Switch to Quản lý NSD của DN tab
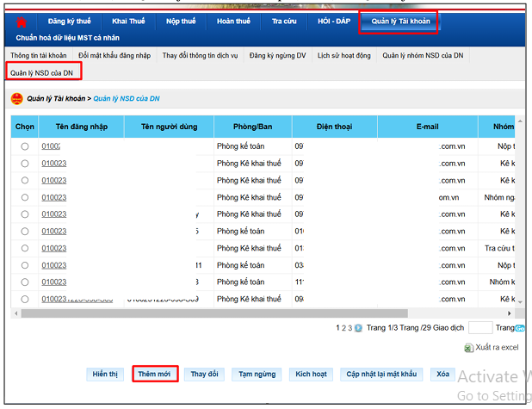This screenshot has height=409, width=532. coord(41,73)
